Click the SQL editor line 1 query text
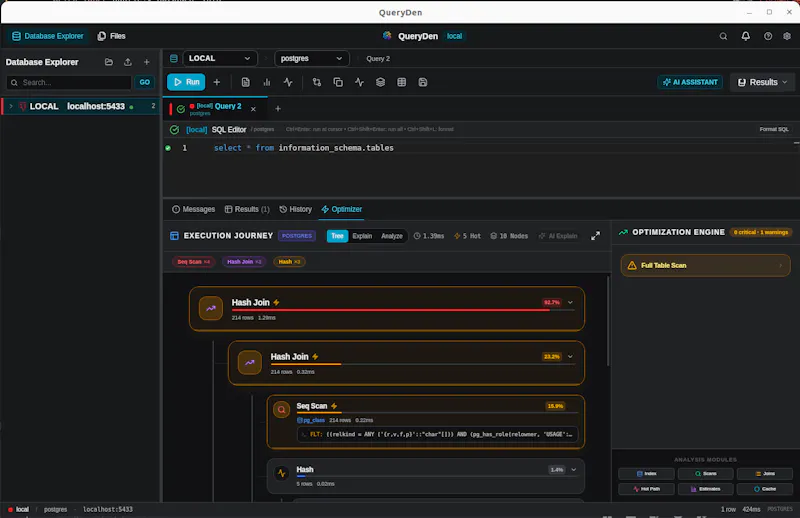This screenshot has width=800, height=518. point(304,147)
